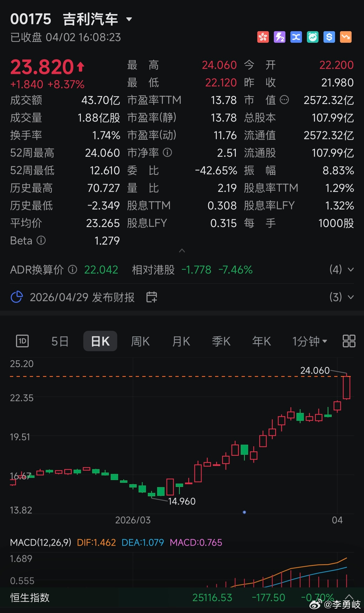Tap the 每手 value 1000股
The height and width of the screenshot is (613, 364).
click(336, 223)
